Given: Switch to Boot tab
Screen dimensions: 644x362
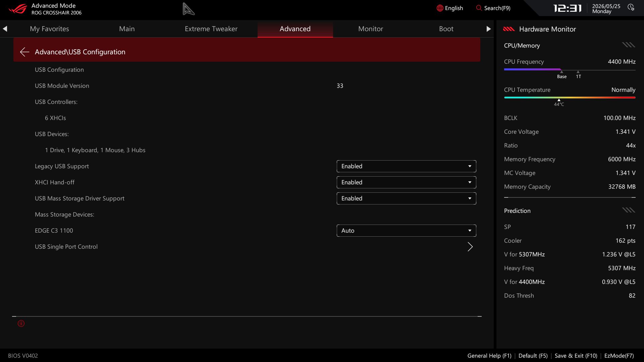Looking at the screenshot, I should pos(446,29).
